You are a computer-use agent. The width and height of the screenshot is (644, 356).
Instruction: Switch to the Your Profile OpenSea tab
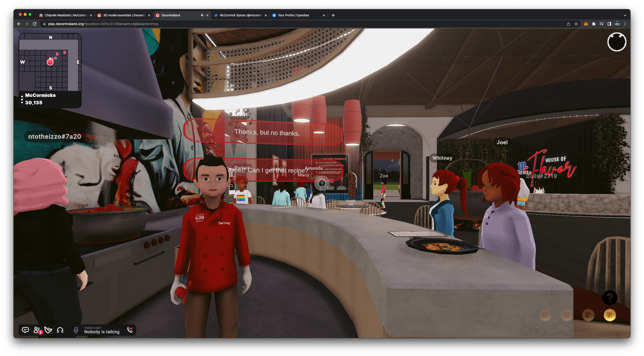coord(299,15)
